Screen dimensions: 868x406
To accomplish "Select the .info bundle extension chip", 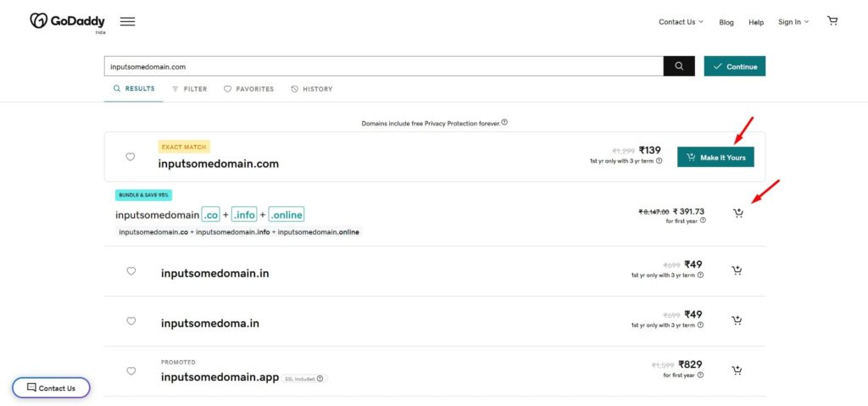I will click(244, 214).
